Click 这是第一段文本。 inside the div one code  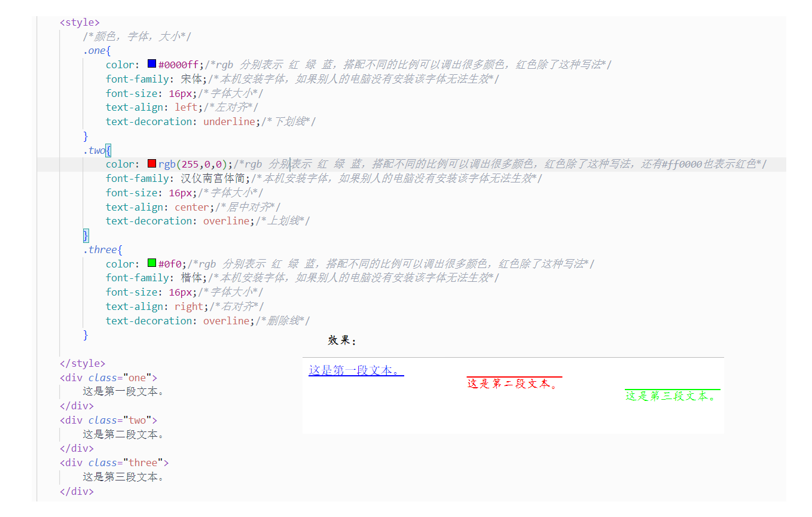coord(123,391)
